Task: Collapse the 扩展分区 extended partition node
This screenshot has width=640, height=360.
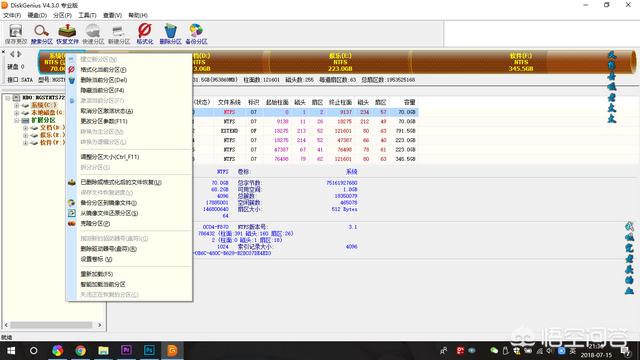Action: (17, 120)
